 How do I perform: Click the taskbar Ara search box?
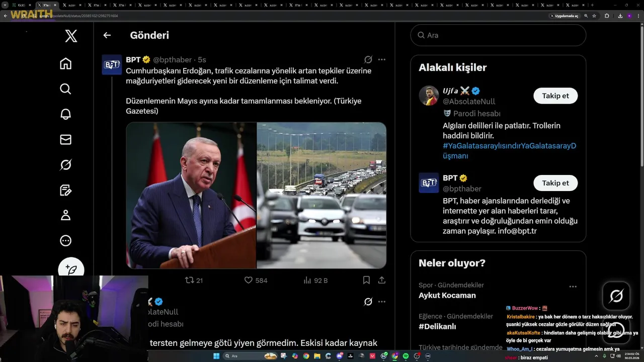click(250, 356)
